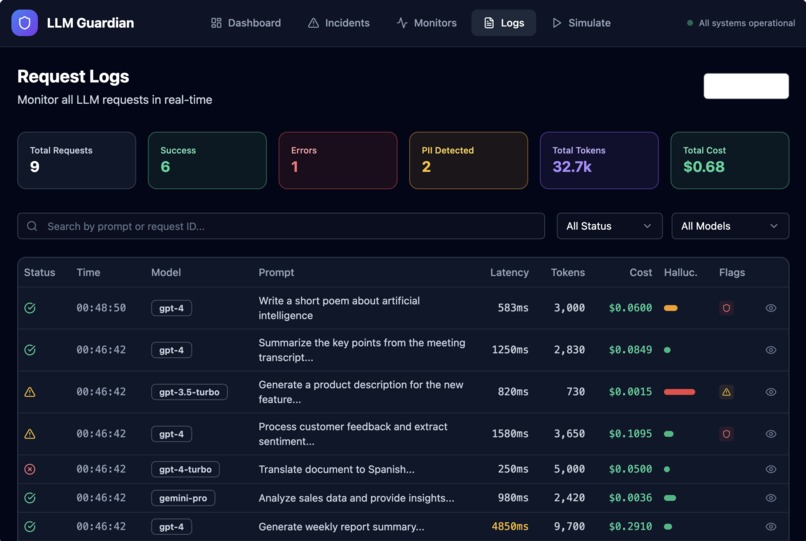View details of the weekly report row
Viewport: 806px width, 541px height.
click(x=771, y=527)
